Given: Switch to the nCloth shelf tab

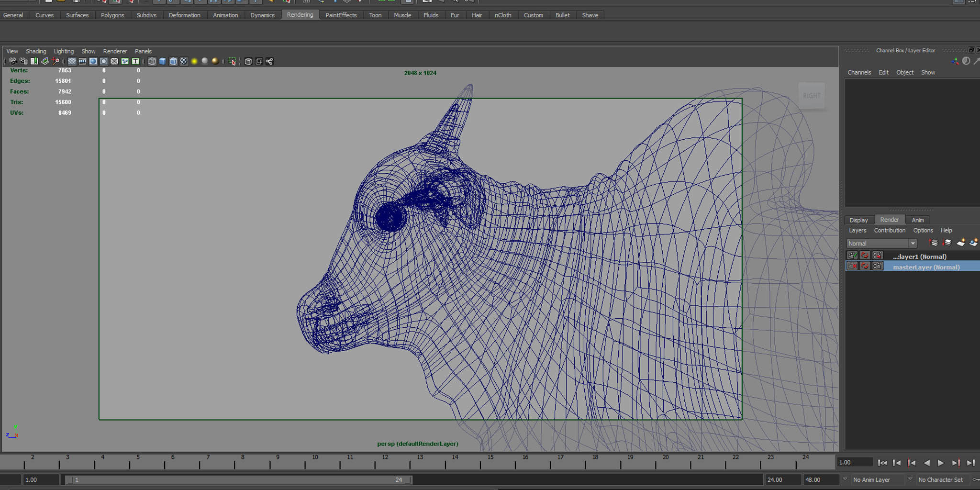Looking at the screenshot, I should coord(503,15).
